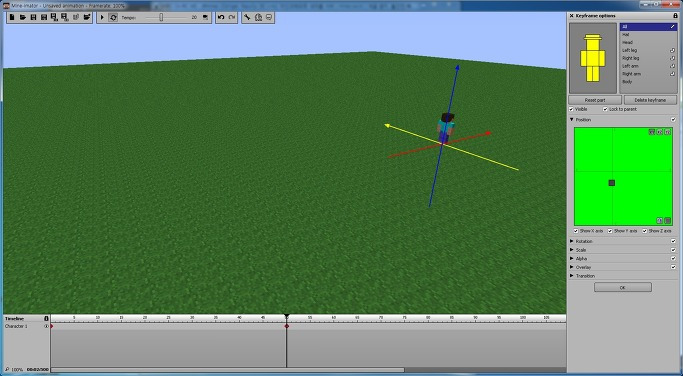Screen dimensions: 683x376
Task: Click the icon on the Right arm row
Action: pos(673,74)
